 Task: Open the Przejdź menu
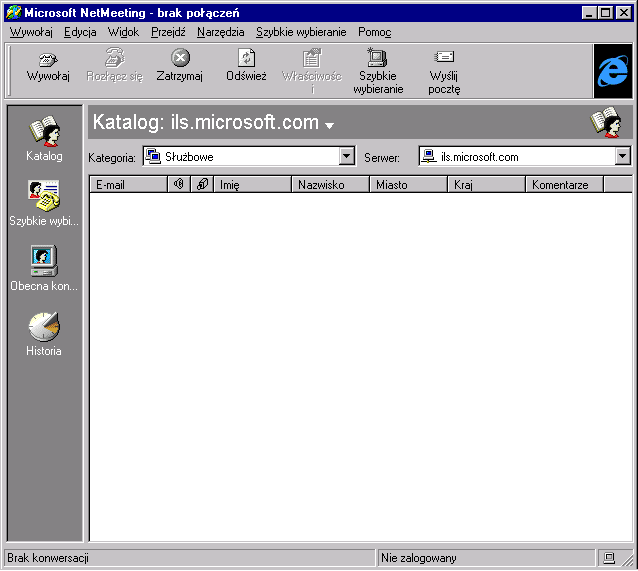[168, 32]
